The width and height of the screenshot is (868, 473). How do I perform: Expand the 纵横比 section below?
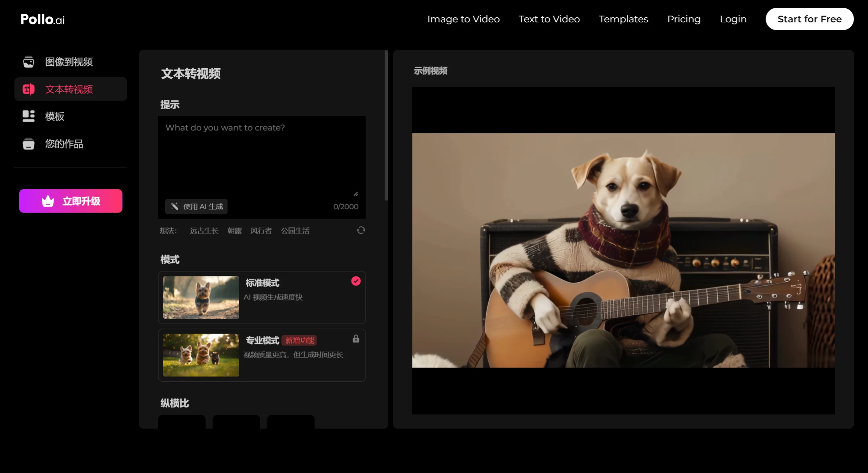[175, 402]
